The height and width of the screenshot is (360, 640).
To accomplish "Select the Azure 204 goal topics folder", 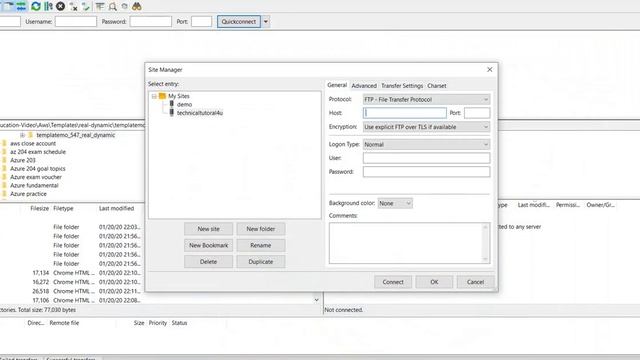I will (x=38, y=169).
